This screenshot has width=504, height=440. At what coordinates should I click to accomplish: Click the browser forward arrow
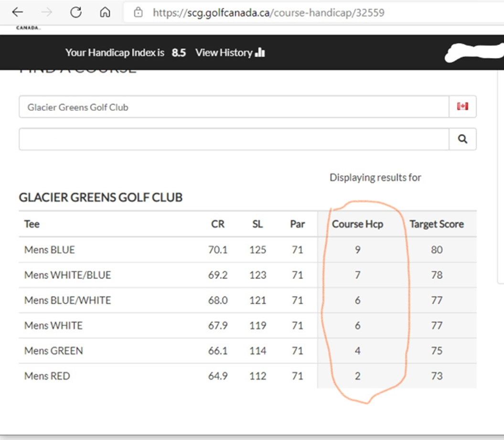(46, 12)
